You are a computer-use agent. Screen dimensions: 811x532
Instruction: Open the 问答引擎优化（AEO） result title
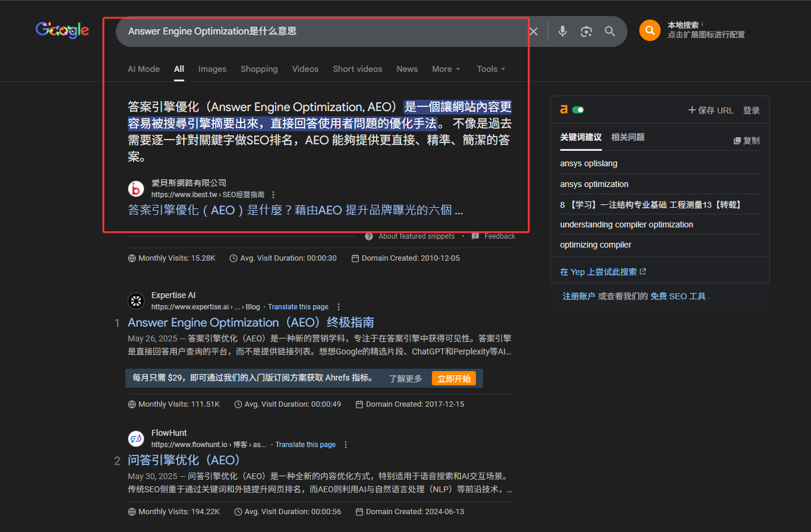[184, 460]
